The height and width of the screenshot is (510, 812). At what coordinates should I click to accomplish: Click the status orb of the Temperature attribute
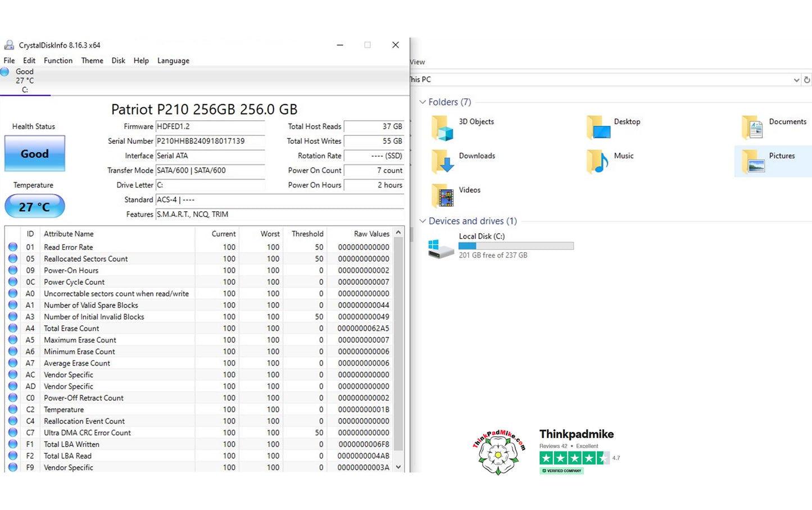coord(13,409)
